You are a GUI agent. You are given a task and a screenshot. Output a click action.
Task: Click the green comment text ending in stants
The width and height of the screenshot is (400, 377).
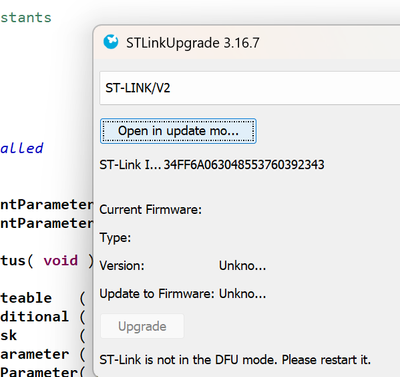coord(26,17)
